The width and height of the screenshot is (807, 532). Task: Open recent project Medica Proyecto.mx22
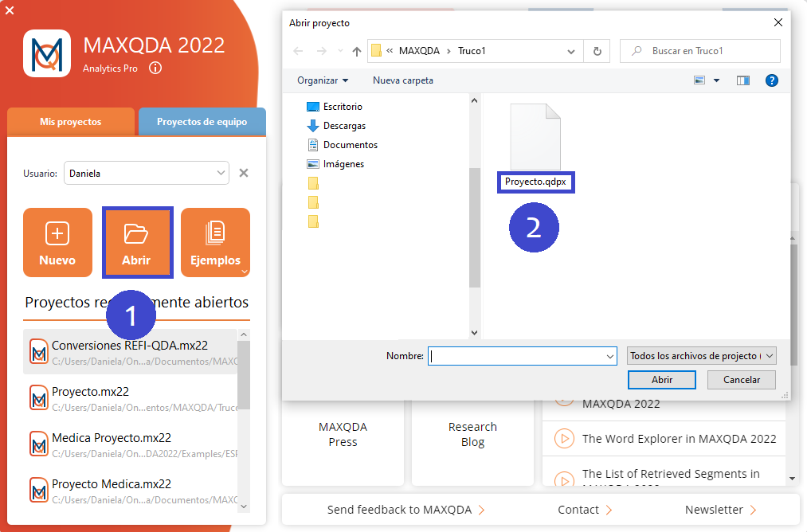(x=130, y=444)
